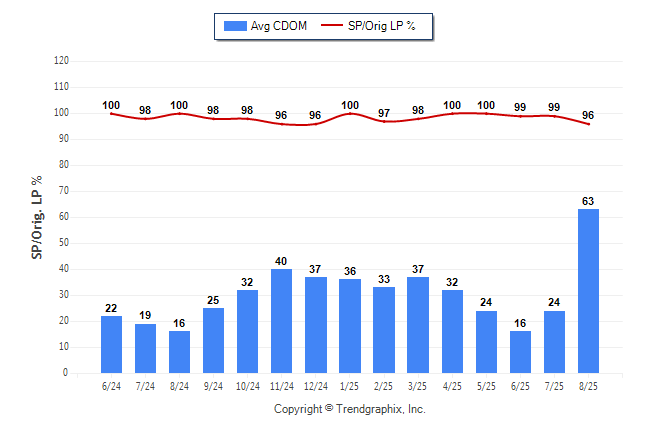Click the 1/25 bar with value 36

(x=350, y=326)
